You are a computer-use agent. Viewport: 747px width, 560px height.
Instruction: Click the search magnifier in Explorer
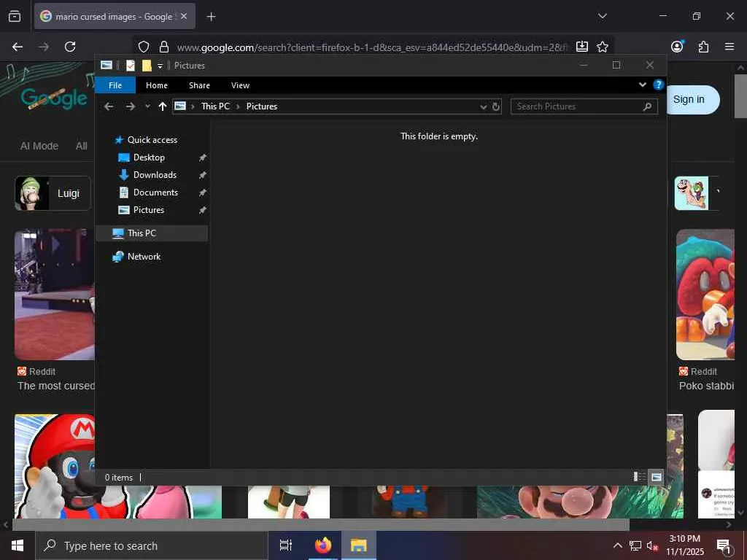(x=647, y=106)
